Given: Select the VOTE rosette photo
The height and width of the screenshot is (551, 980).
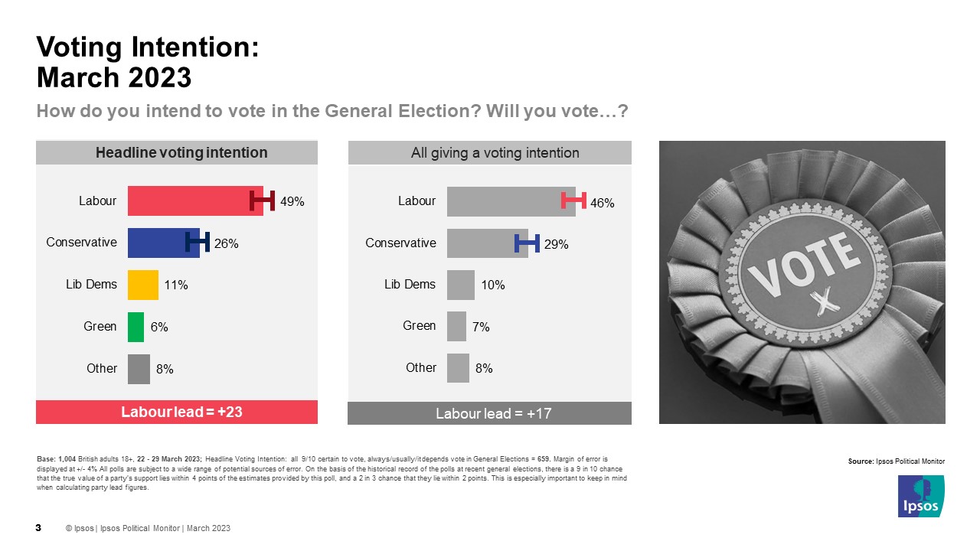Looking at the screenshot, I should (802, 282).
